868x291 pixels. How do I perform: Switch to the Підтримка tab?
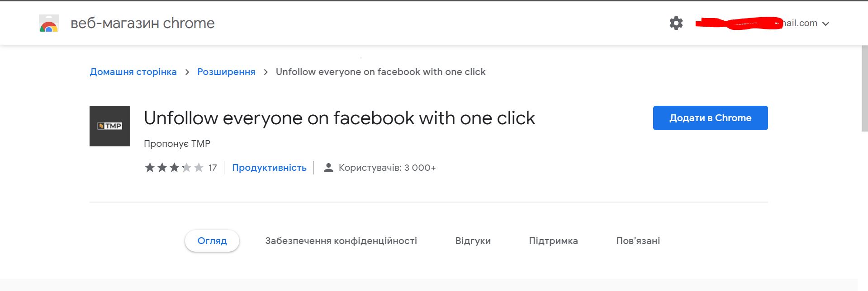(553, 241)
